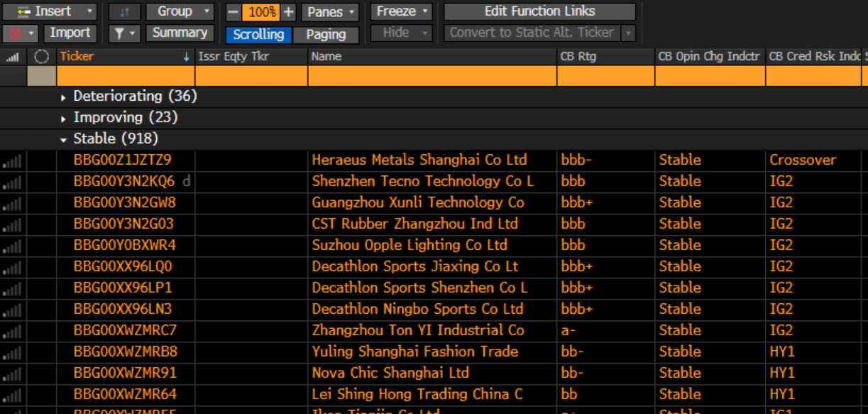Click signal bars icon for BBG00XWZMR91 row
Viewport: 868px width, 414px height.
[x=12, y=374]
